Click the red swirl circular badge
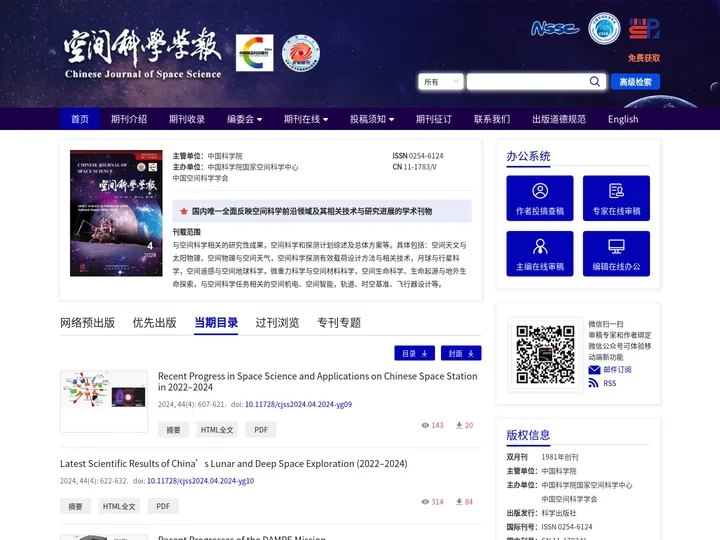 click(301, 53)
